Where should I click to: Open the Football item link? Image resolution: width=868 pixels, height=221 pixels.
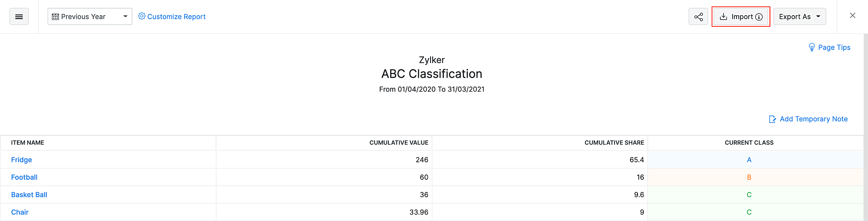(24, 177)
